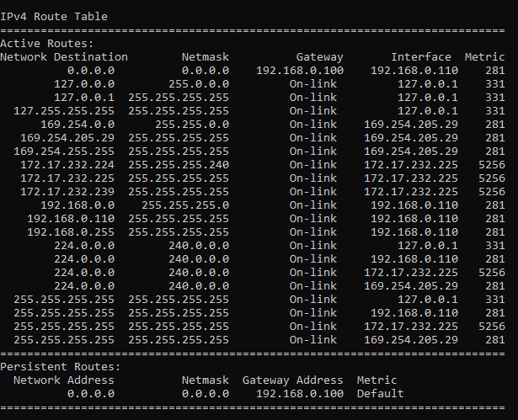
Task: Click the 'IPv4 Route Table' heading text
Action: [x=54, y=17]
